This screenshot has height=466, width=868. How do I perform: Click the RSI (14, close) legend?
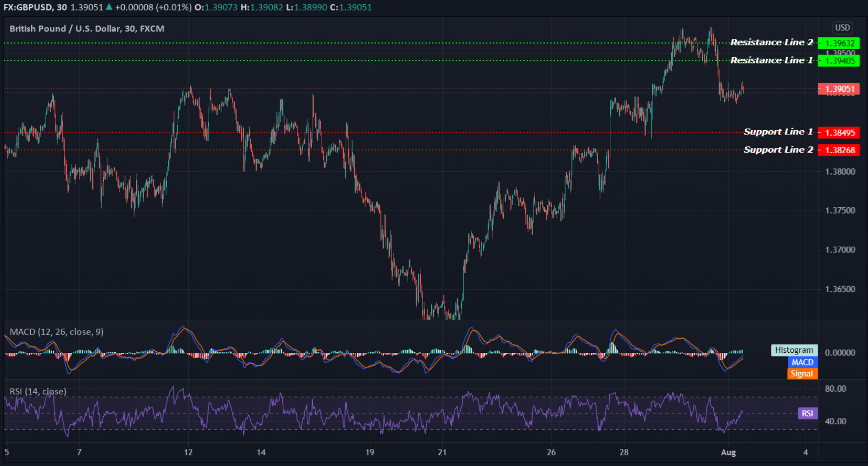(x=38, y=391)
